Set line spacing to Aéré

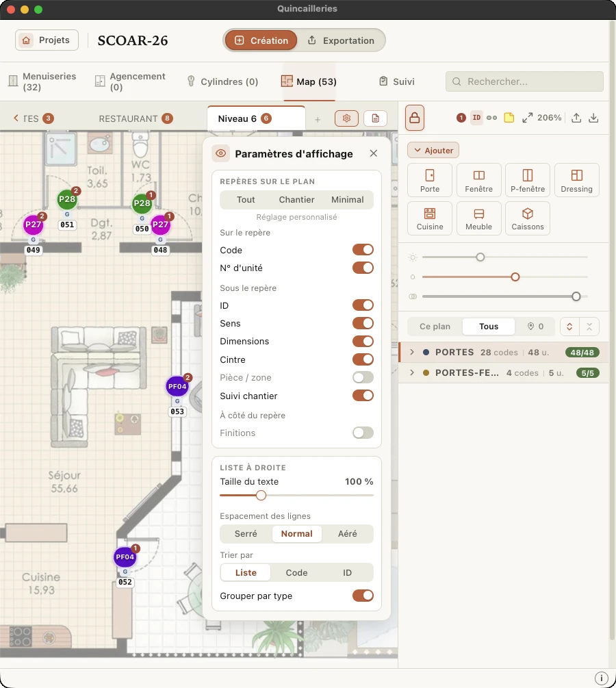point(348,534)
